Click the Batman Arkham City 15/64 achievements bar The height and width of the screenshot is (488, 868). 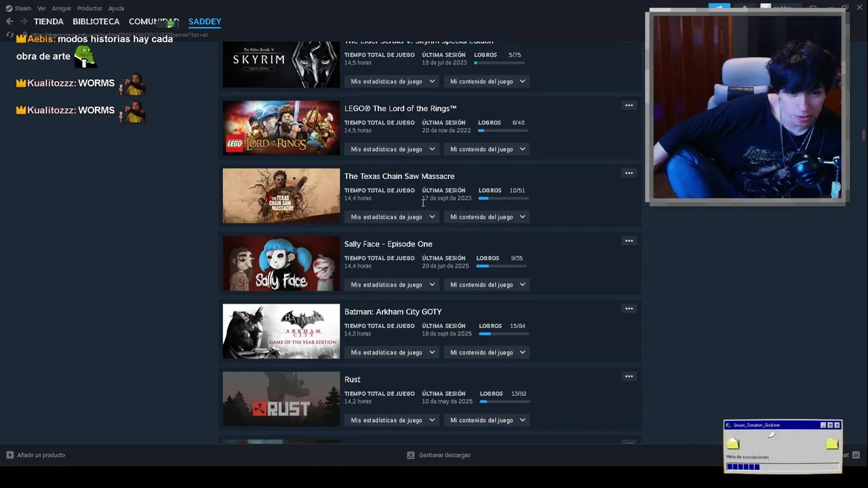point(504,334)
